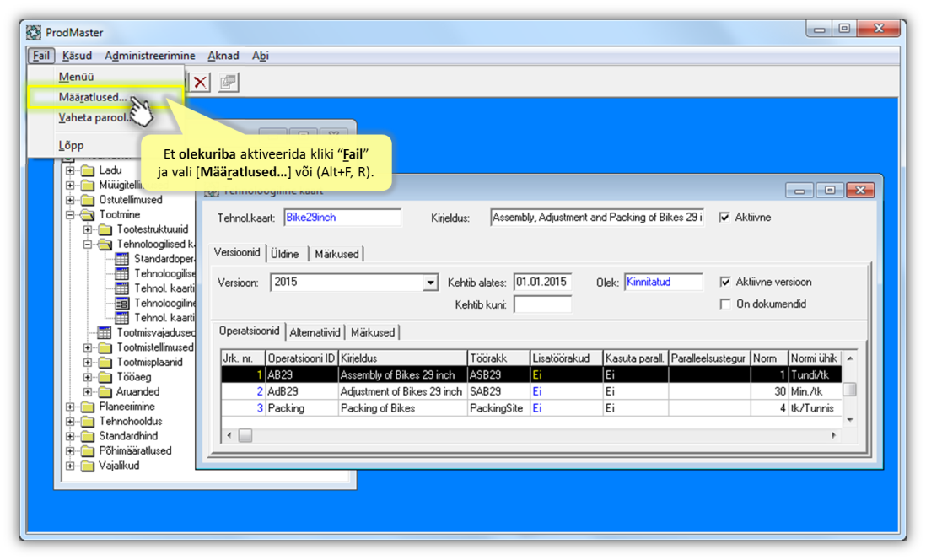This screenshot has width=926, height=560.
Task: Click the Kirjeldus description input field
Action: [x=597, y=218]
